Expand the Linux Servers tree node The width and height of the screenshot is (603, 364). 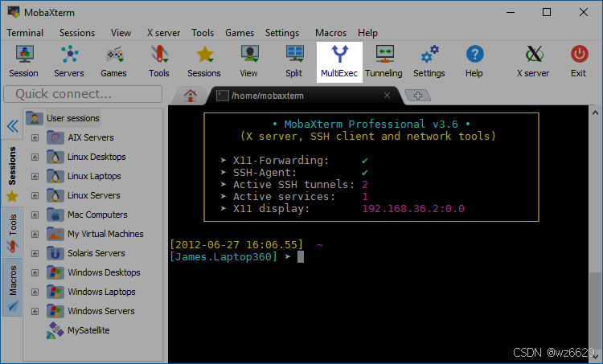(35, 195)
